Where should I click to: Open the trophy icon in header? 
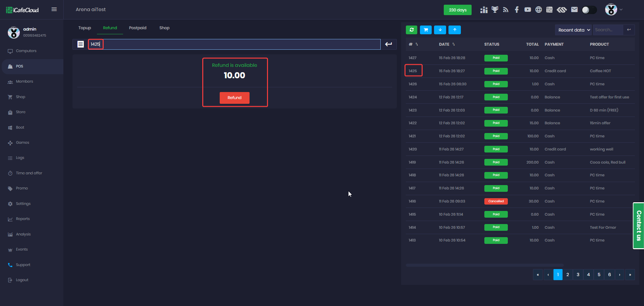[x=495, y=10]
